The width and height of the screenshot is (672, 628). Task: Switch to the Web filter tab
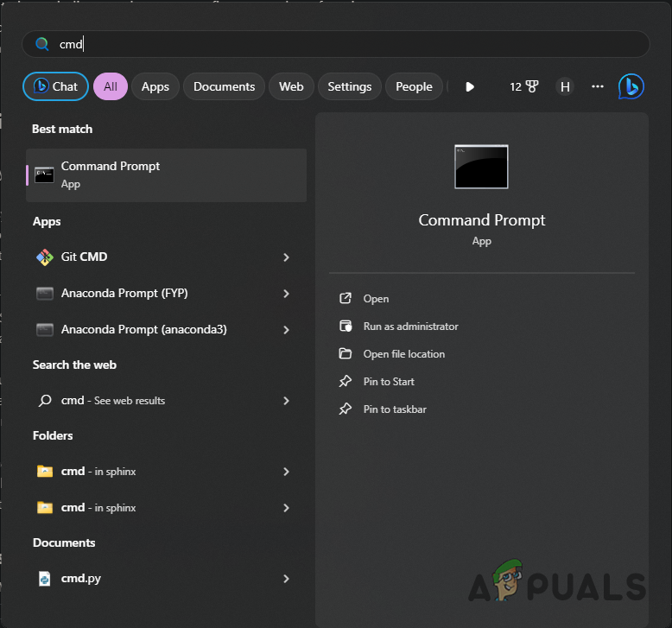pos(291,86)
